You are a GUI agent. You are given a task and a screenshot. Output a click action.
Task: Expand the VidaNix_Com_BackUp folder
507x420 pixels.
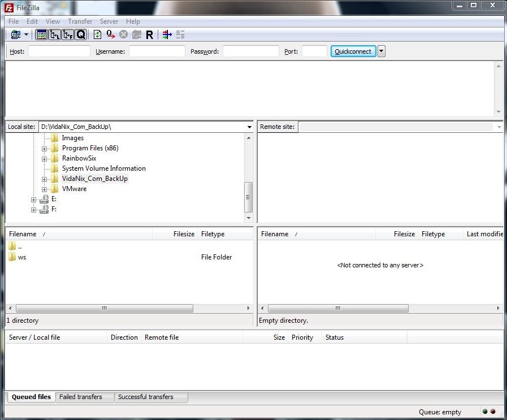point(44,179)
